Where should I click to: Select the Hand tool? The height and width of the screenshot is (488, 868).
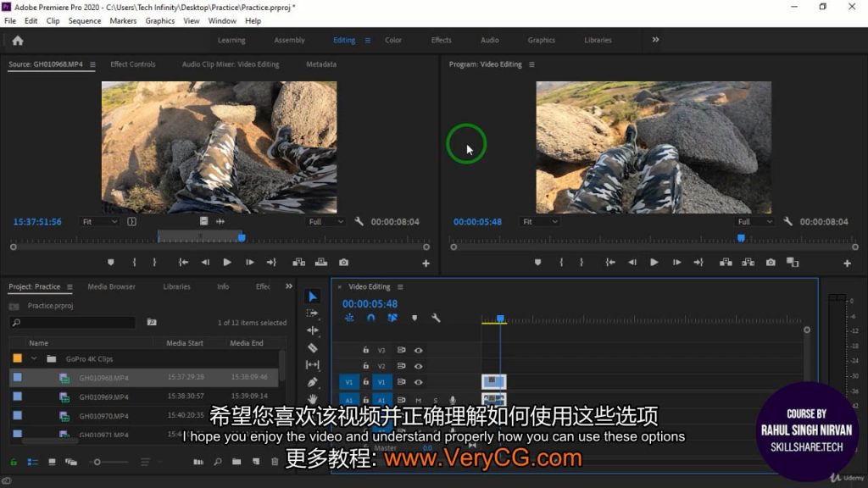pos(312,398)
